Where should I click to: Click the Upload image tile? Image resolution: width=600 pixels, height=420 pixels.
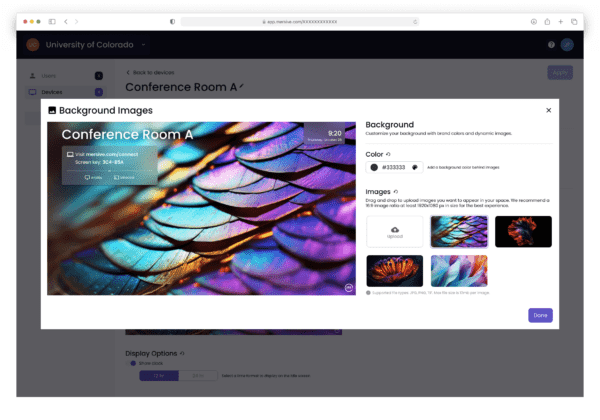(x=394, y=231)
